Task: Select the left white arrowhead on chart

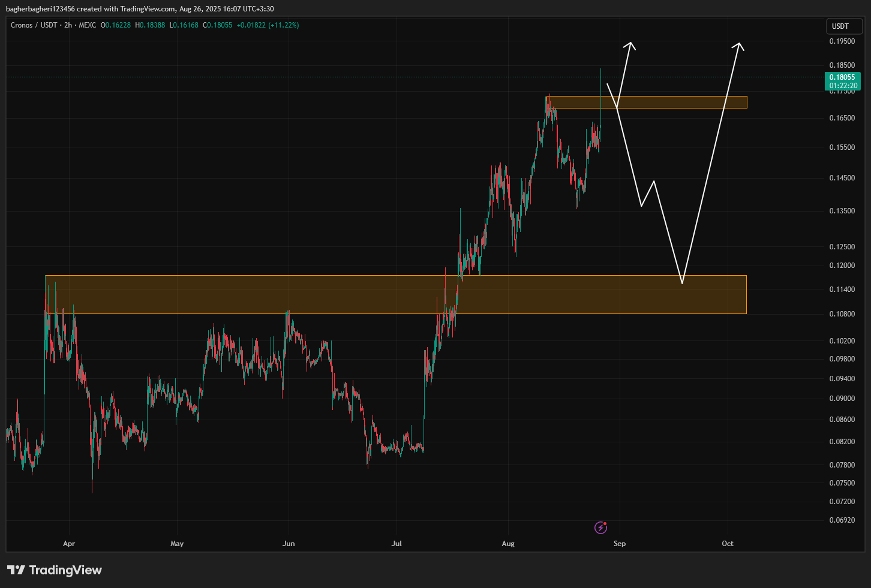Action: (x=630, y=46)
